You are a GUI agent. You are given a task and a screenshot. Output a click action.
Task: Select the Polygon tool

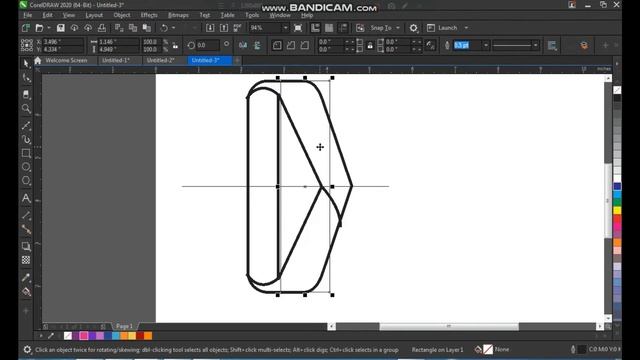coord(26,180)
